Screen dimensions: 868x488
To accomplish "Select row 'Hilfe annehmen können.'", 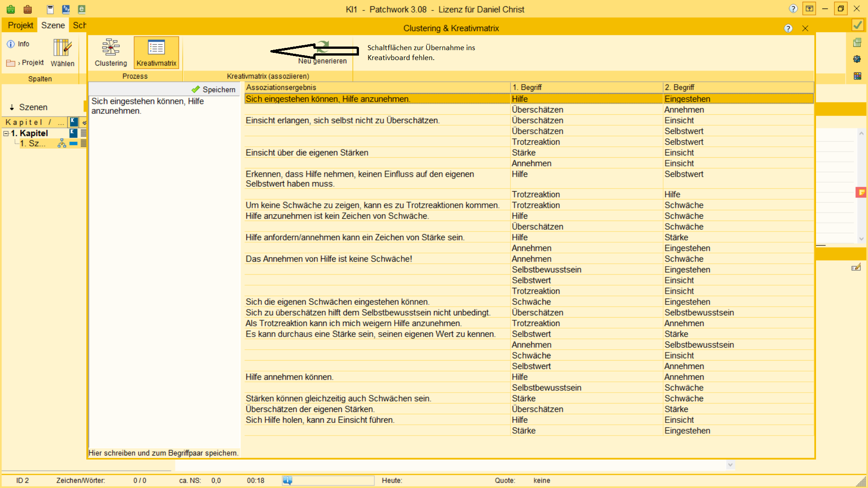I will (529, 377).
